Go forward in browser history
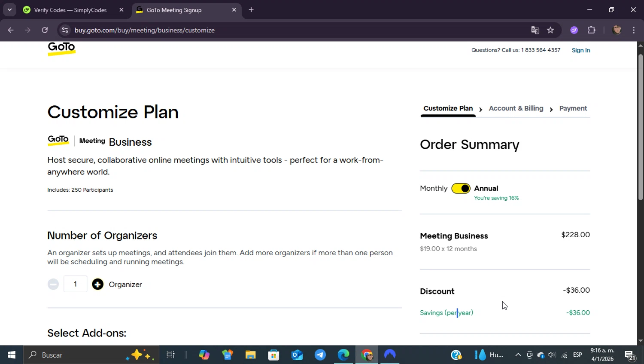Viewport: 644px width, 364px height. pos(27,30)
